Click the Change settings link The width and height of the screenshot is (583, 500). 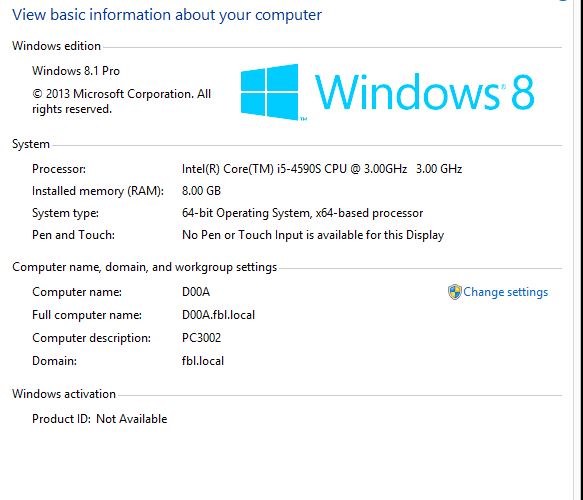pos(505,292)
